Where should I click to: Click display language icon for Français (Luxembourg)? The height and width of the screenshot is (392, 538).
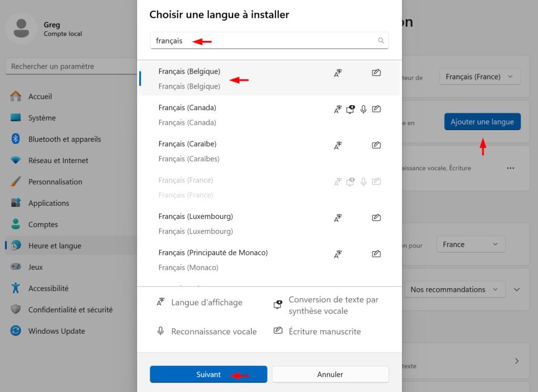click(x=338, y=218)
